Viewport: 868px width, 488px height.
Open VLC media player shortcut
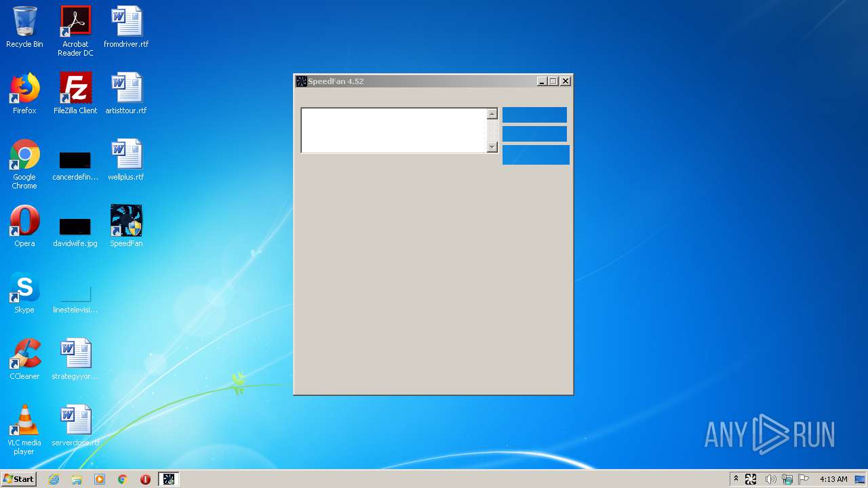click(24, 430)
